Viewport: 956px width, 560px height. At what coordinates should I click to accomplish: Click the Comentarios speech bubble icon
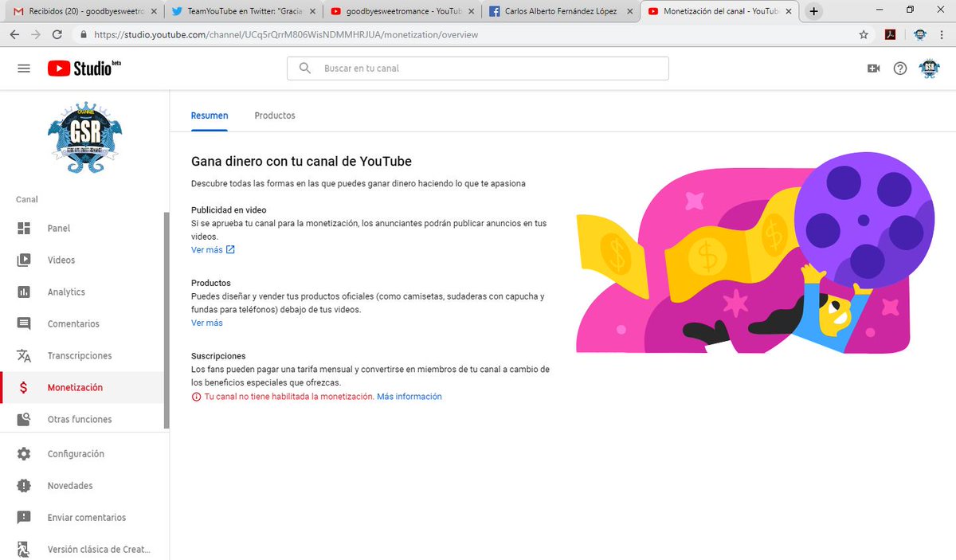coord(24,324)
